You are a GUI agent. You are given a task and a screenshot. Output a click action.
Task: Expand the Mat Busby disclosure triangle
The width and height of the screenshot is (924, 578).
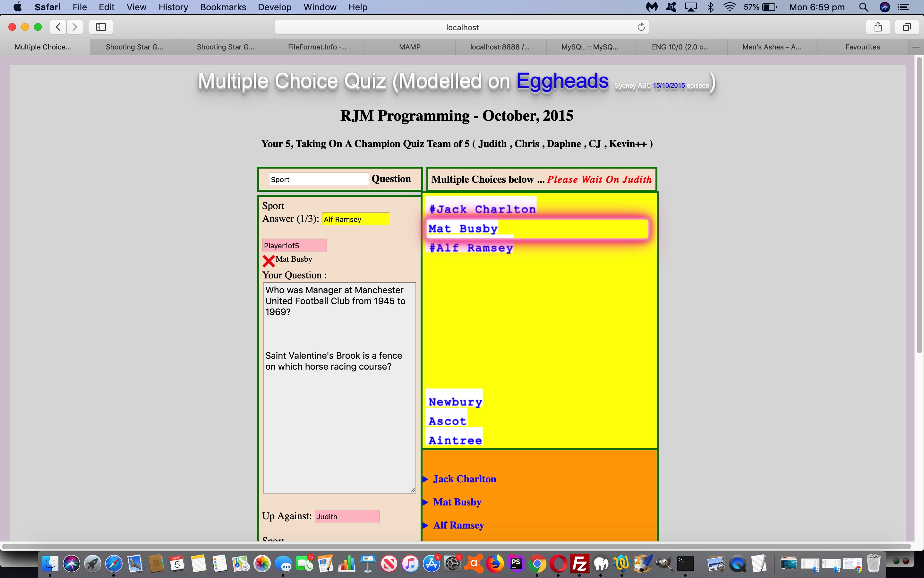click(425, 502)
